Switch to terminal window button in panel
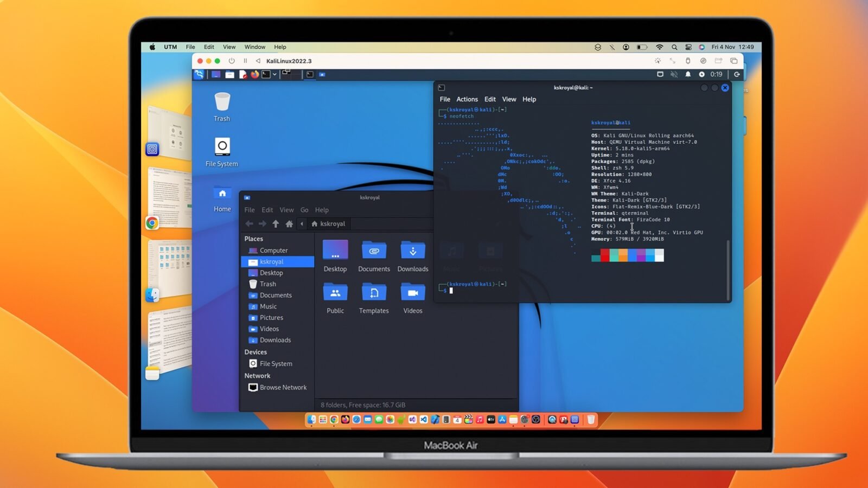Viewport: 868px width, 488px height. [x=310, y=74]
